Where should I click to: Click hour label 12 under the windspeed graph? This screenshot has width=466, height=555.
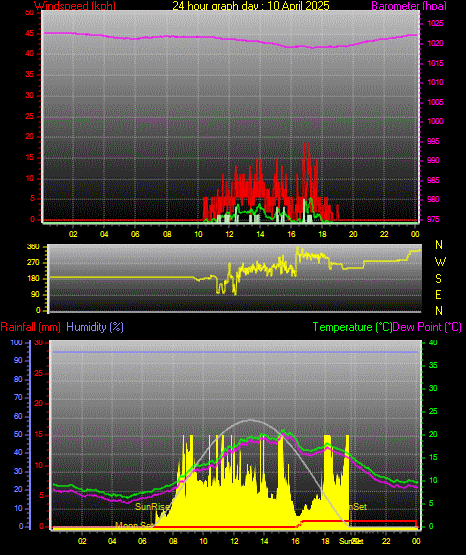(229, 234)
